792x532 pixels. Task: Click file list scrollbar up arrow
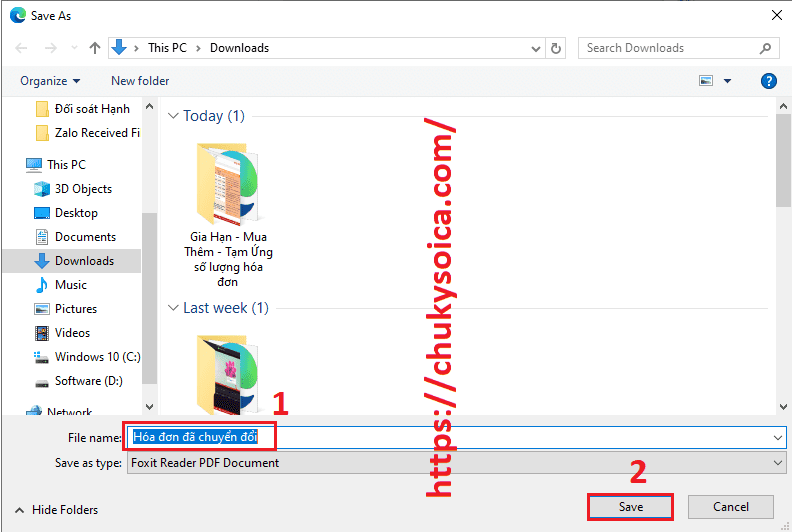(783, 106)
